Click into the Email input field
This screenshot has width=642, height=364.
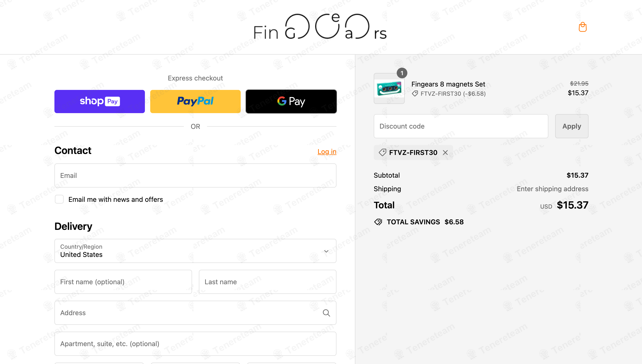195,175
